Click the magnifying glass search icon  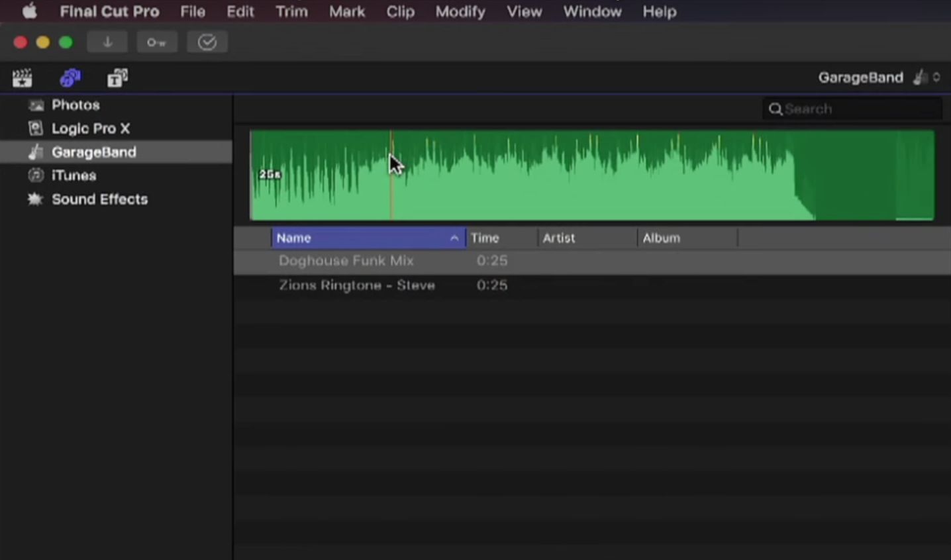(776, 109)
